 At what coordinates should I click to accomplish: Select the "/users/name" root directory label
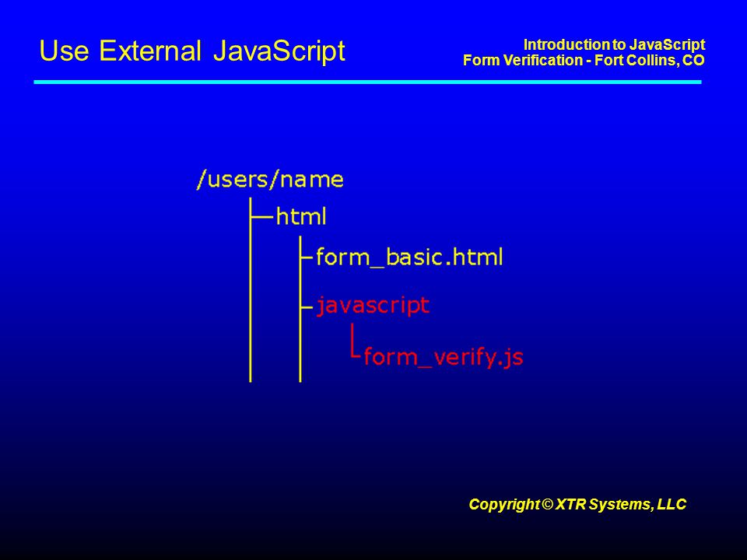pyautogui.click(x=270, y=180)
